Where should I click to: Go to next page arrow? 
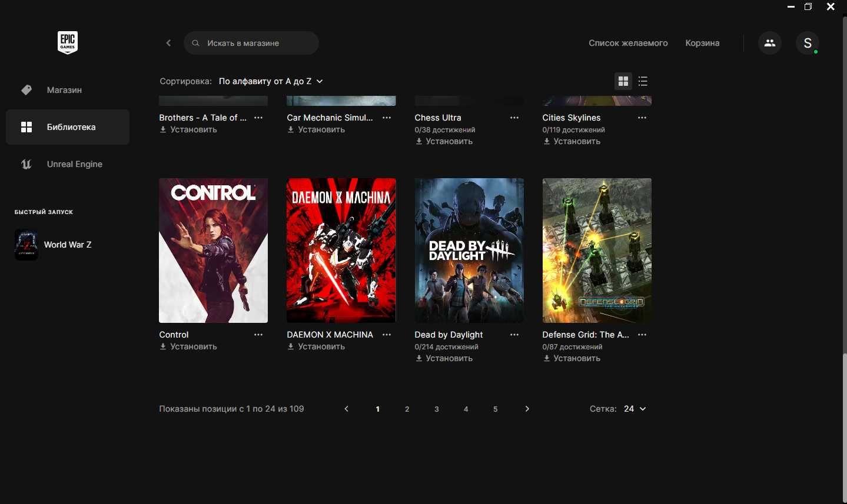tap(527, 409)
